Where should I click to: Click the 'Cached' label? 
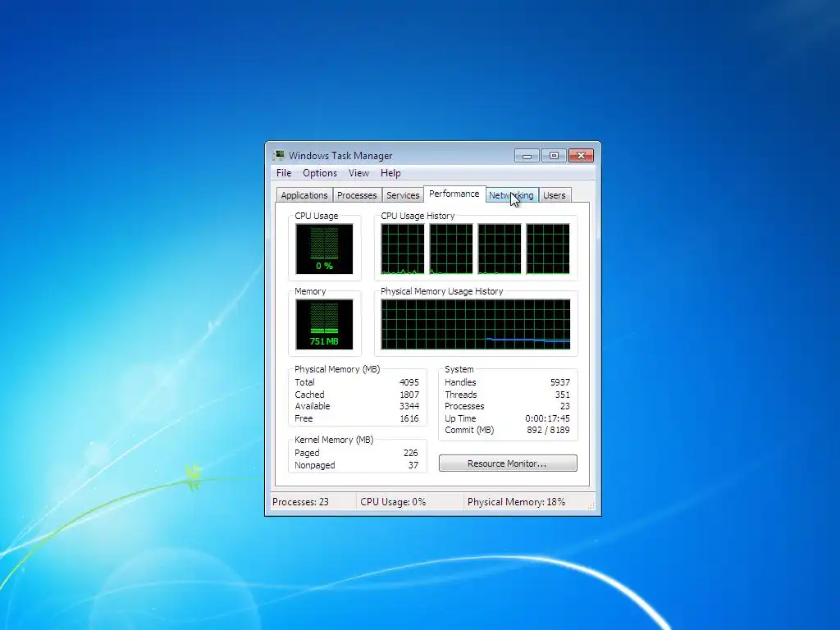309,395
